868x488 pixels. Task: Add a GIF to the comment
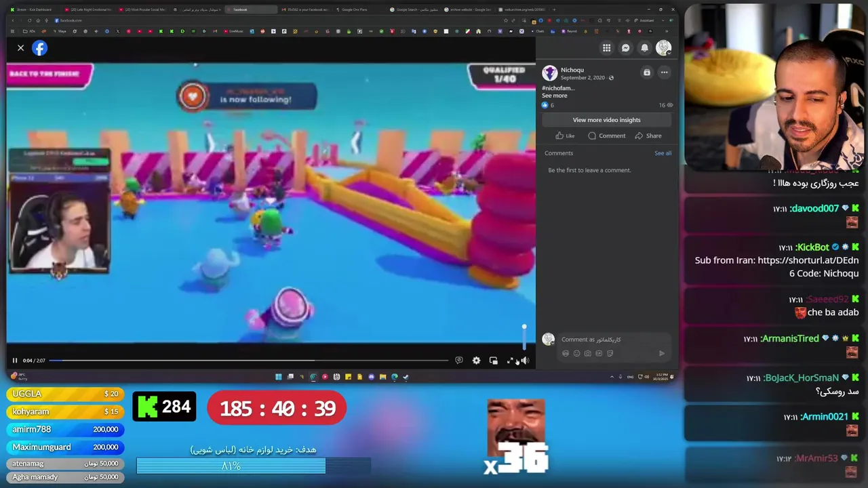pos(599,353)
